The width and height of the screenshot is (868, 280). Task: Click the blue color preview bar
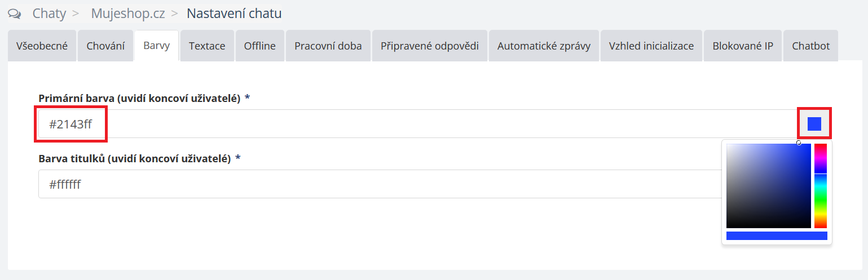pyautogui.click(x=776, y=236)
